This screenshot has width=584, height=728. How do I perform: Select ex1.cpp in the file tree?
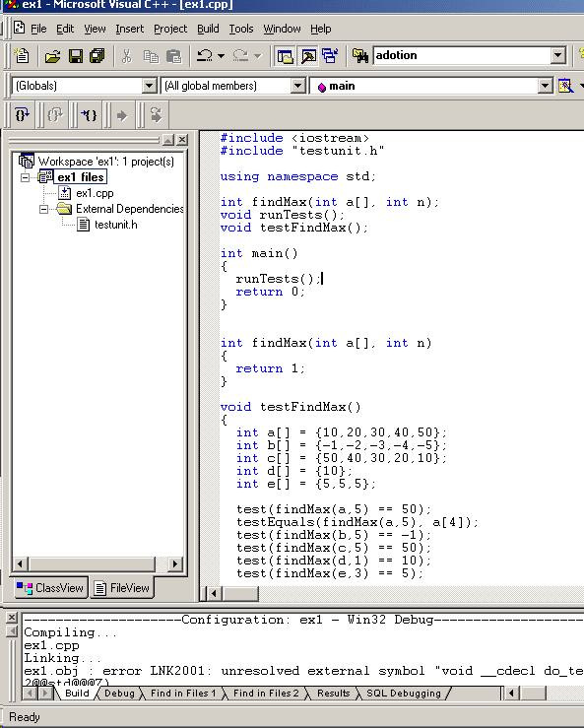coord(95,193)
